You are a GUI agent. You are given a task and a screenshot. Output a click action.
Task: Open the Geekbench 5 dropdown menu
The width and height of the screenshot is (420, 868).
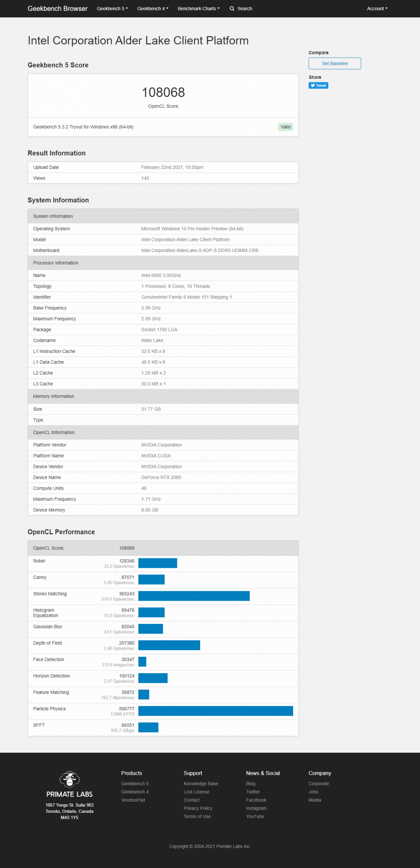(112, 9)
